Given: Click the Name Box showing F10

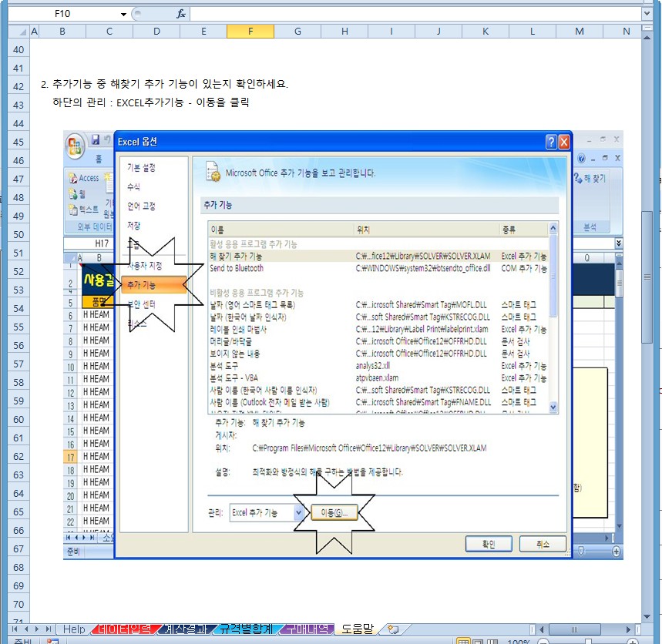Looking at the screenshot, I should click(63, 14).
